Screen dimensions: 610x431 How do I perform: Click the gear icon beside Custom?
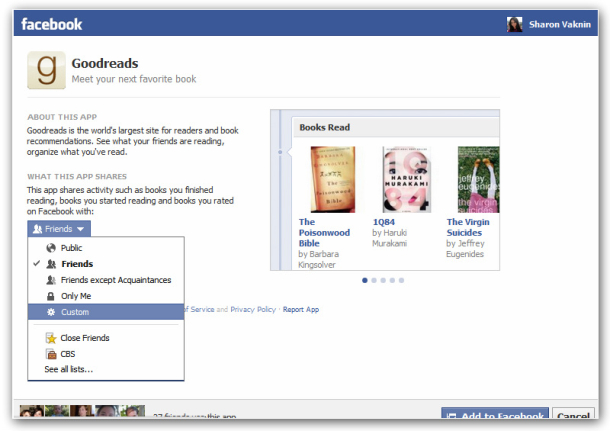pos(51,312)
